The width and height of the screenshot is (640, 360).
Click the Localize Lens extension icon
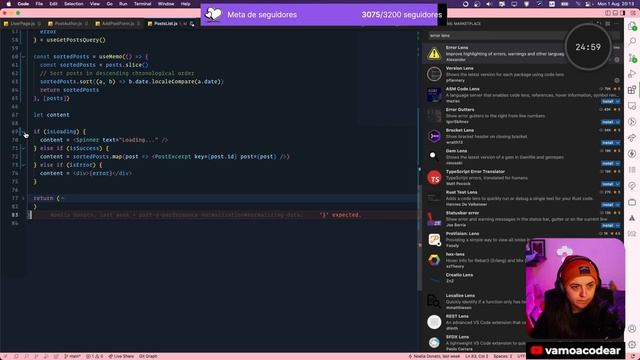(x=434, y=301)
